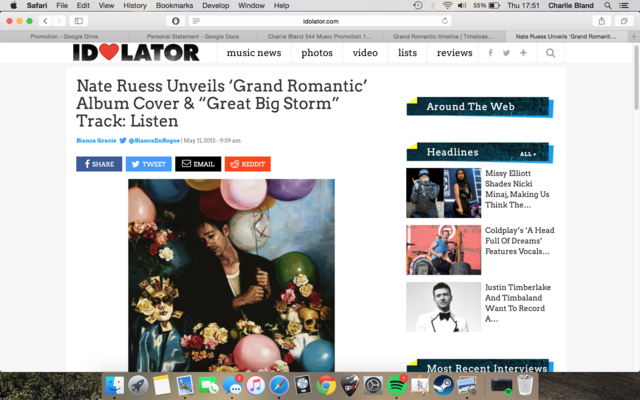This screenshot has height=400, width=640.
Task: Open Trash from the Dock
Action: [525, 385]
